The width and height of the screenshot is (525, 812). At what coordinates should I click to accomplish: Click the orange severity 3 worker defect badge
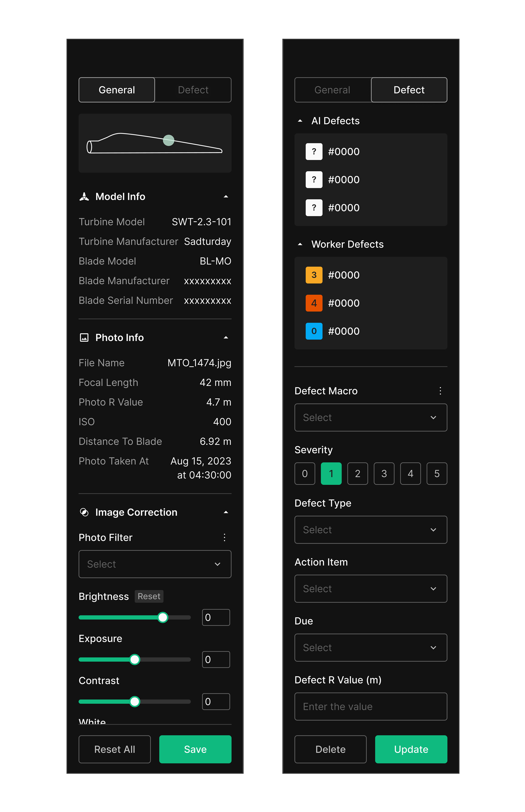point(314,275)
